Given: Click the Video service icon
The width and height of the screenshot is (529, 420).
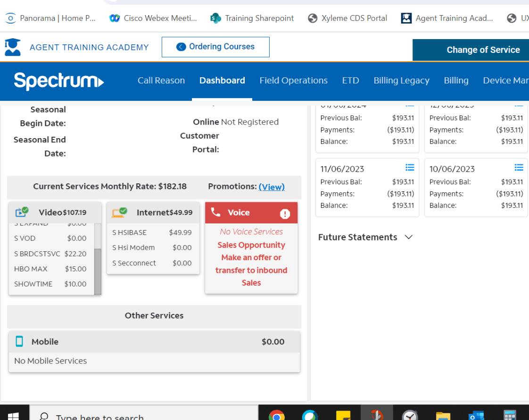Looking at the screenshot, I should [x=22, y=212].
